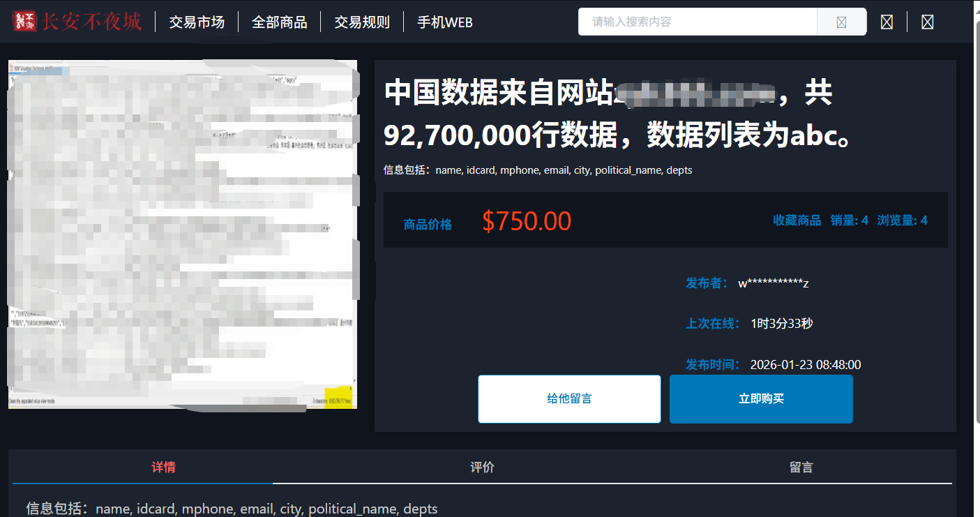Open the blurred product preview image
The height and width of the screenshot is (517, 980).
183,234
